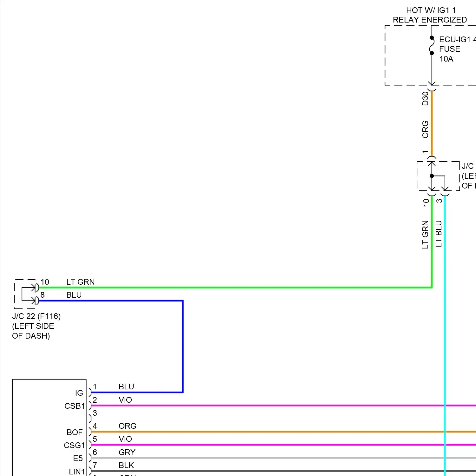Select the 10A fuse rating text

tap(446, 59)
